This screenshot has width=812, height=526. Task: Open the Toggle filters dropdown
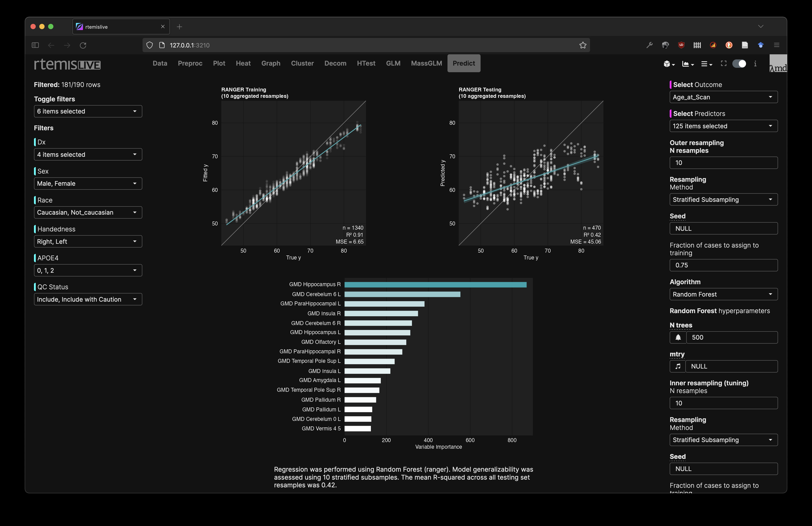click(88, 111)
